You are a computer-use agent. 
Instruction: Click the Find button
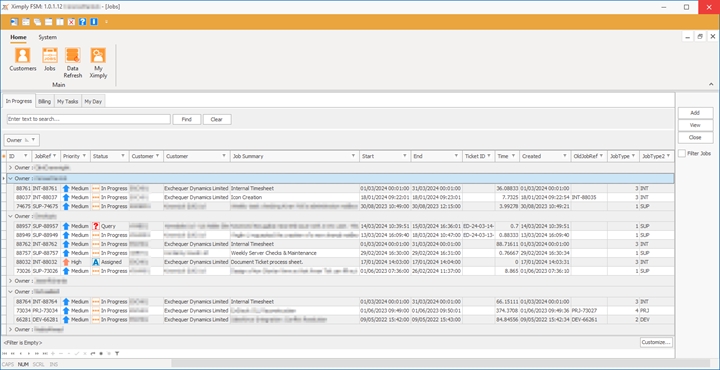point(186,119)
